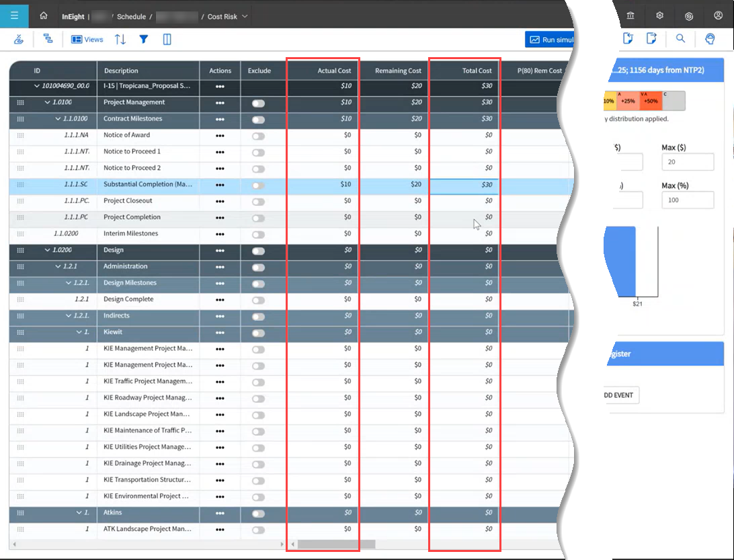This screenshot has height=560, width=734.
Task: Click the search magnifier in the right panel
Action: point(680,39)
